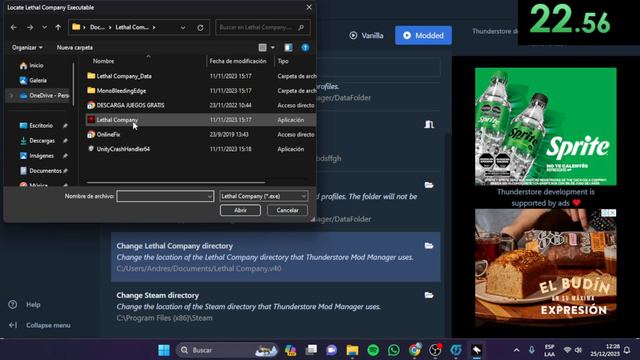640x360 pixels.
Task: Click folder icon for Steam directory
Action: 429,295
